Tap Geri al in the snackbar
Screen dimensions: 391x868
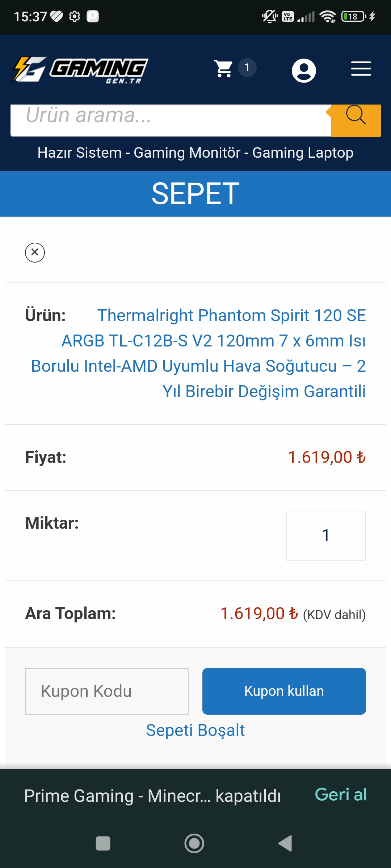pyautogui.click(x=341, y=795)
